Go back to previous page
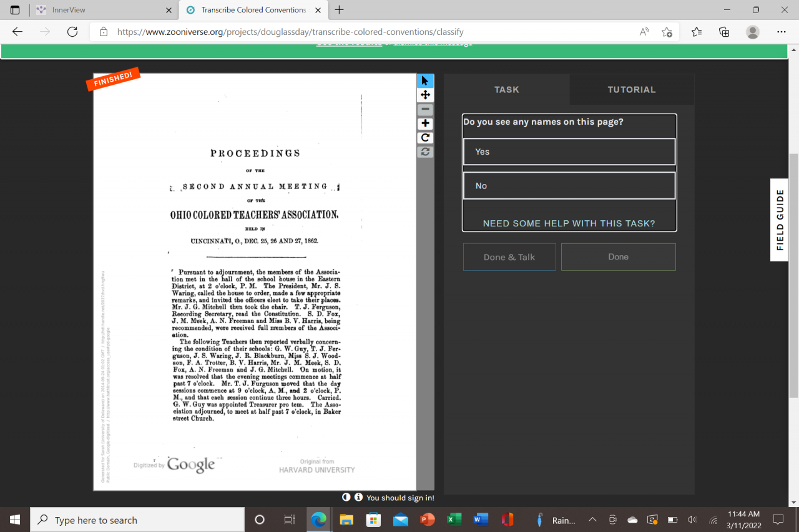This screenshot has width=799, height=532. click(17, 32)
